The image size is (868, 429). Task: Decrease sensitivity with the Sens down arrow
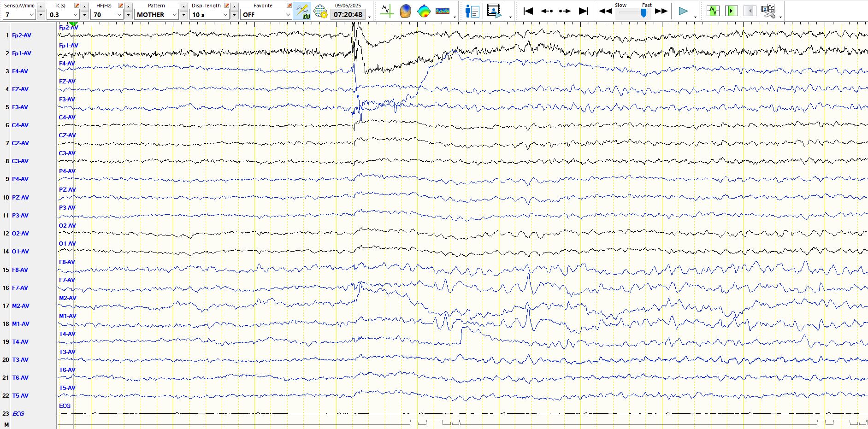(41, 15)
